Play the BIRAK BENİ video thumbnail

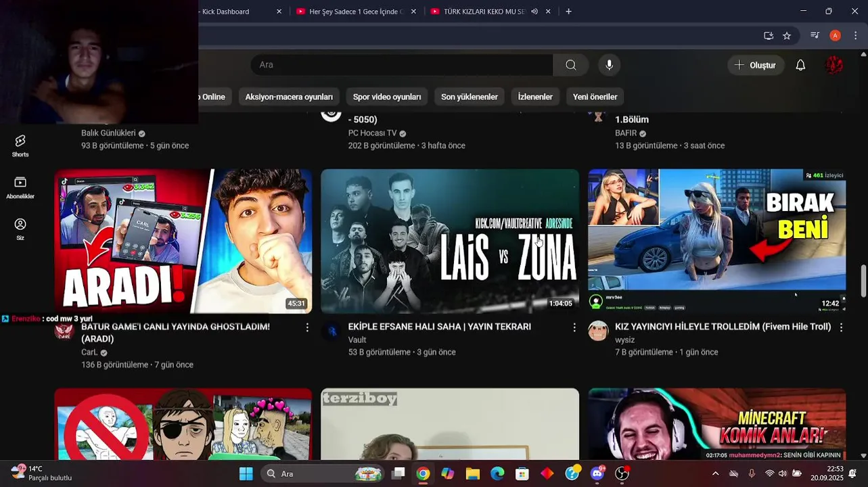717,241
